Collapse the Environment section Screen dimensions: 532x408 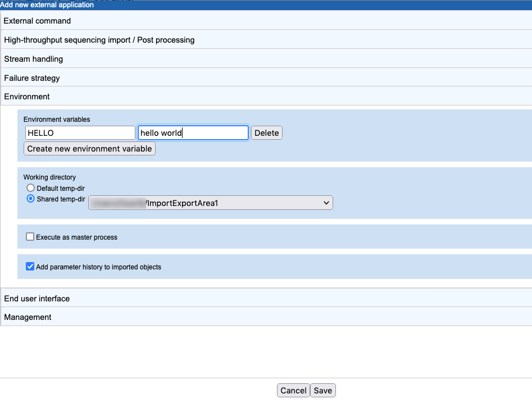pos(27,97)
